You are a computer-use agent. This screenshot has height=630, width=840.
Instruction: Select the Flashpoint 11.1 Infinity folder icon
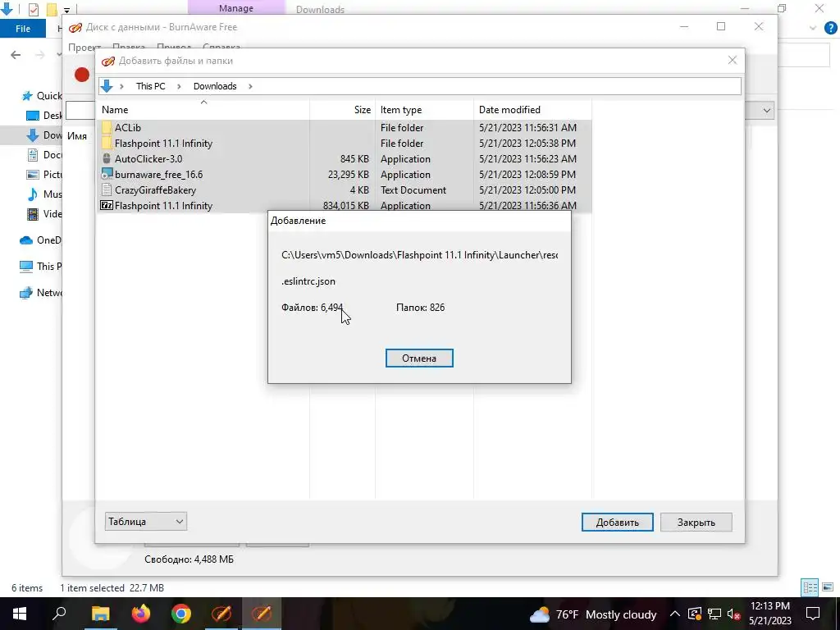tap(107, 143)
